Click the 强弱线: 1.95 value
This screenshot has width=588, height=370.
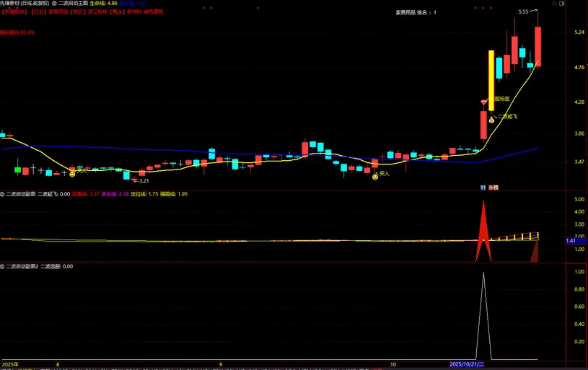pos(174,194)
